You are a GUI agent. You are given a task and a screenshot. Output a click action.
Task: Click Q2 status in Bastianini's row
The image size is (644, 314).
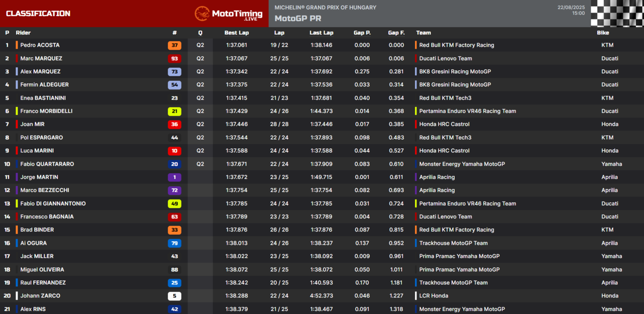point(200,98)
